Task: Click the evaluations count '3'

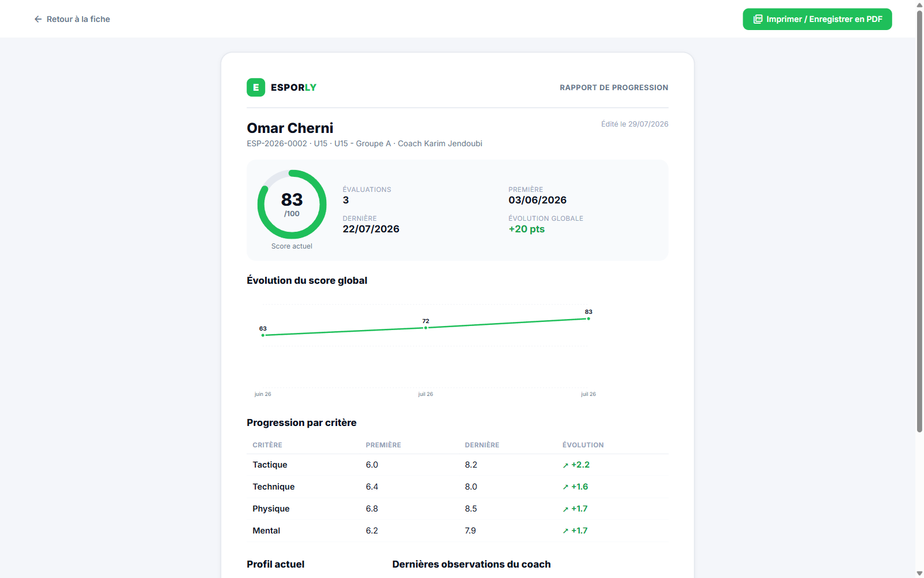Action: pos(346,200)
